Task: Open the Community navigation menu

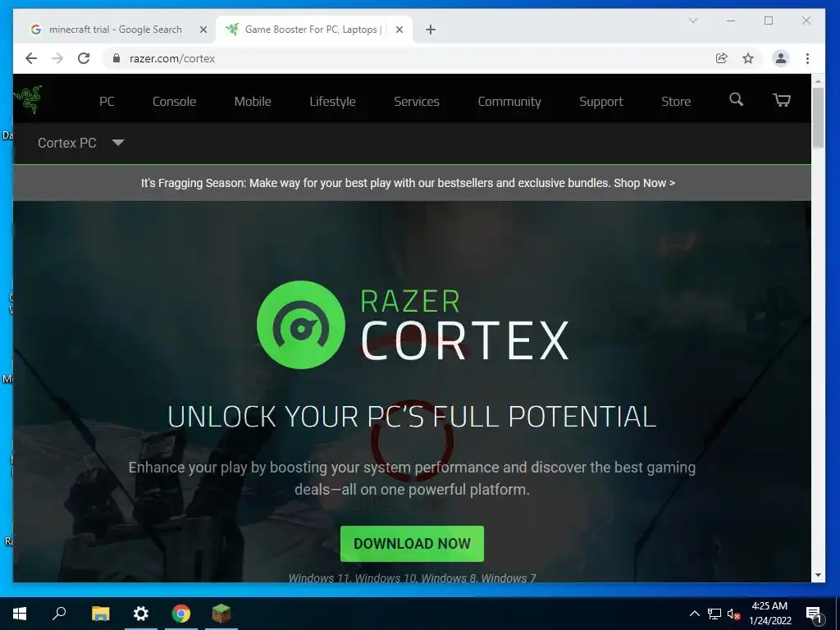Action: point(509,101)
